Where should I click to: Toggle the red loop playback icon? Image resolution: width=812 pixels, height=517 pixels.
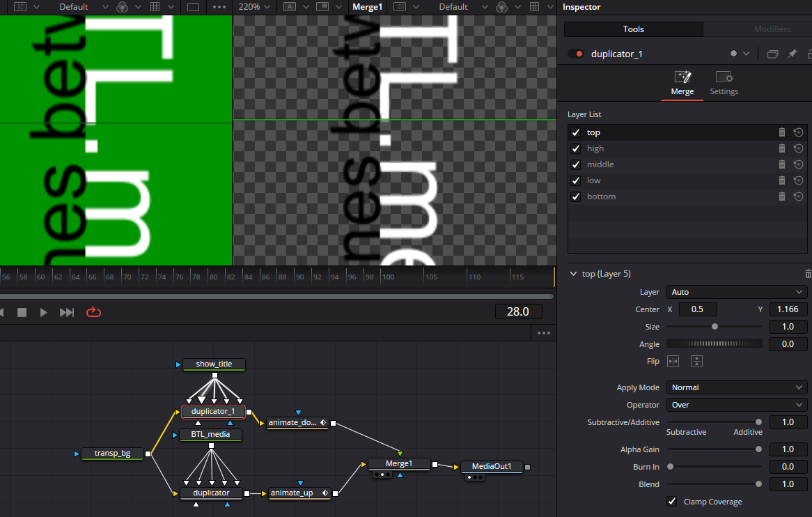[x=93, y=312]
